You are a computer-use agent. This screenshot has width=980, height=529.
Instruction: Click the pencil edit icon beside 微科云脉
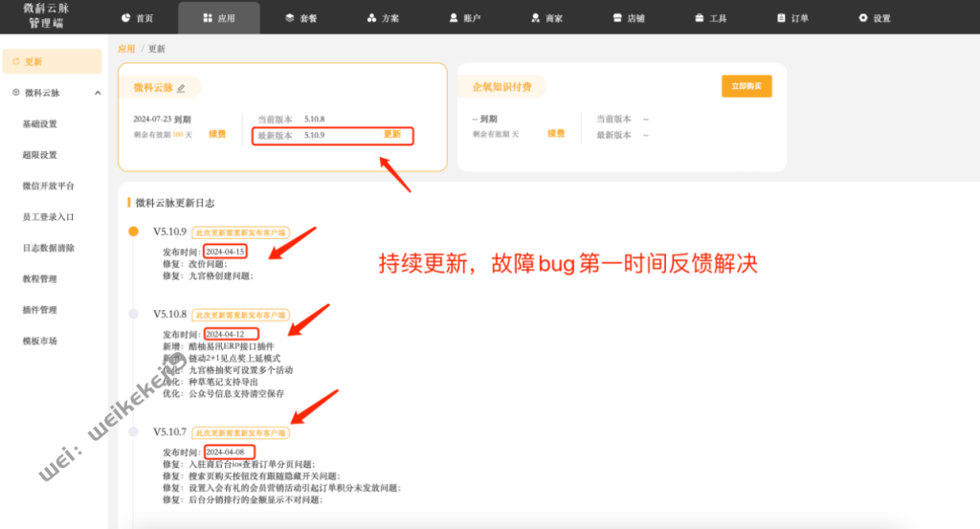[x=181, y=88]
